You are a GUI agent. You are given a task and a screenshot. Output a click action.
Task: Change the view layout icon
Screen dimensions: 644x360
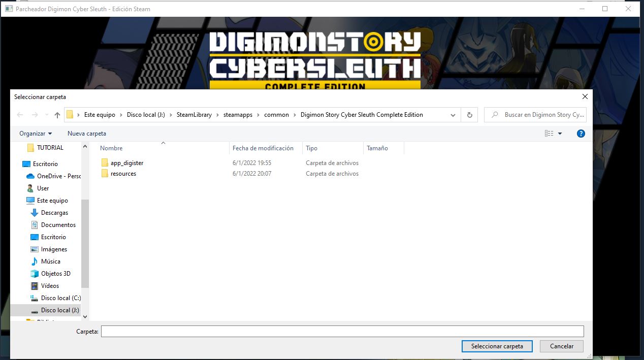[549, 134]
